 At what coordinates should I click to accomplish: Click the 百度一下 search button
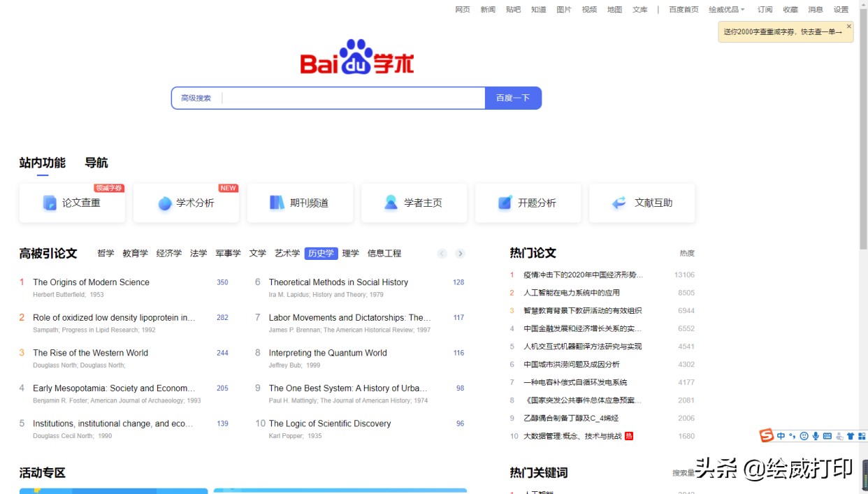pyautogui.click(x=513, y=98)
